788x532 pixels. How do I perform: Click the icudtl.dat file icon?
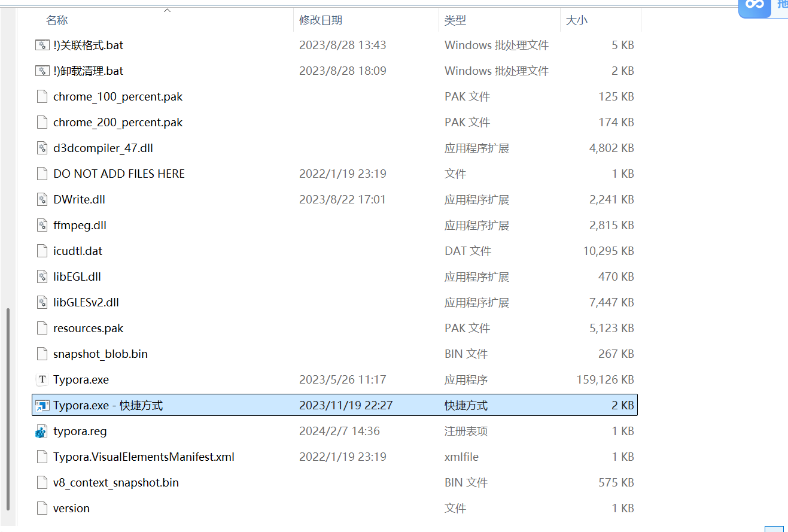click(42, 251)
